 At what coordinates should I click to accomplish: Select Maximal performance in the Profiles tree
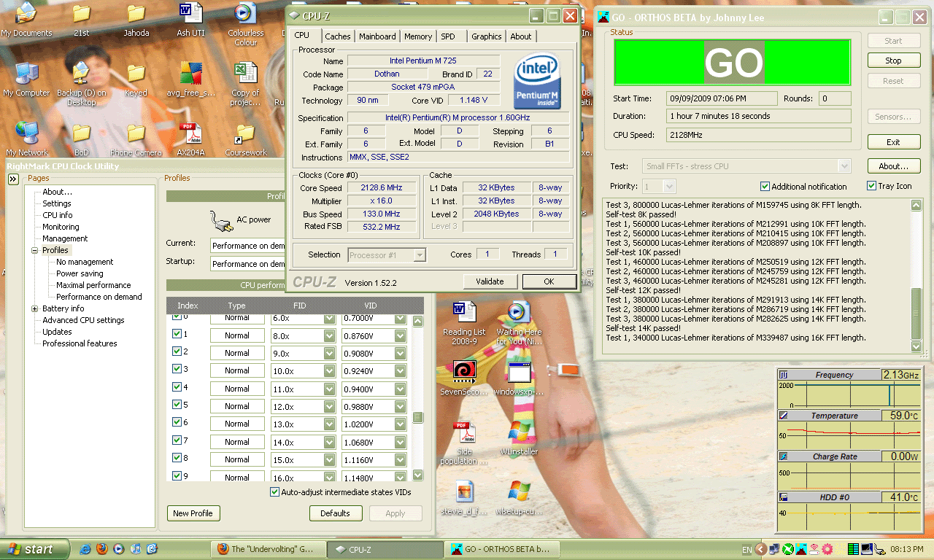(x=93, y=285)
